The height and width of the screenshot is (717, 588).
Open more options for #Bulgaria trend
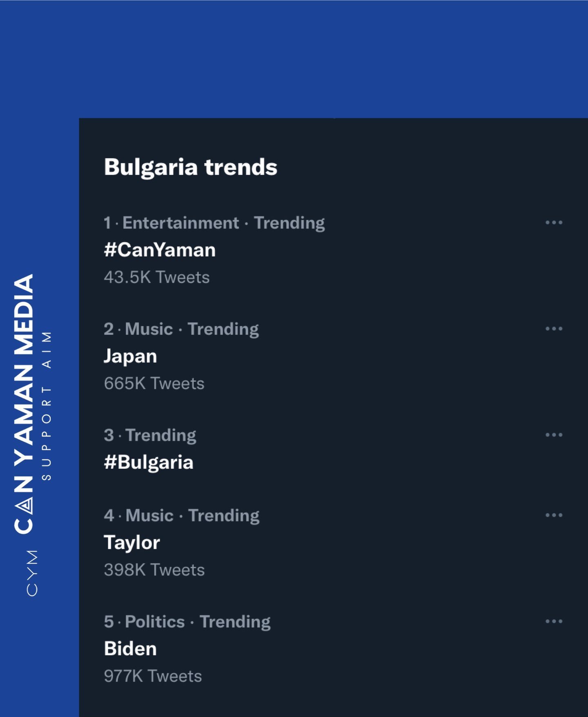pyautogui.click(x=554, y=435)
